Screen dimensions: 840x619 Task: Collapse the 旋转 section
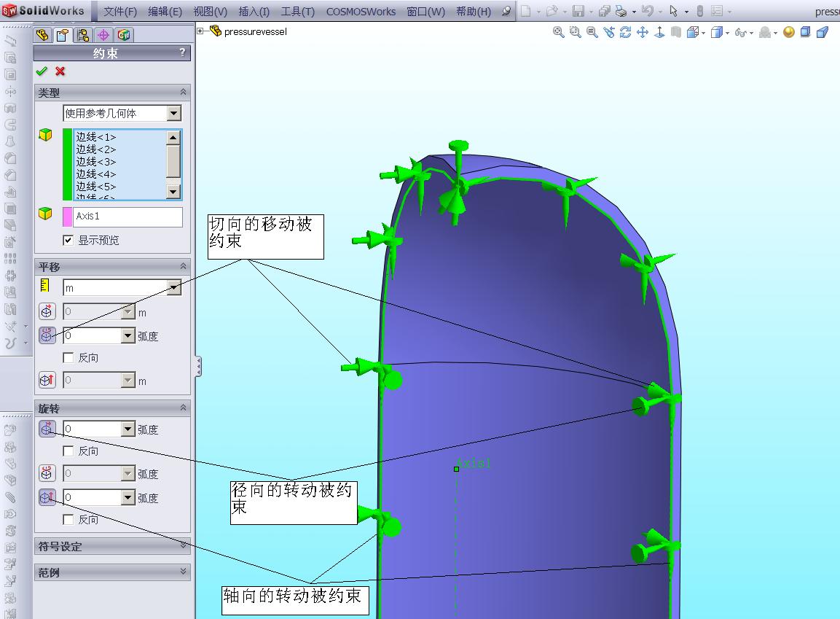tap(183, 408)
